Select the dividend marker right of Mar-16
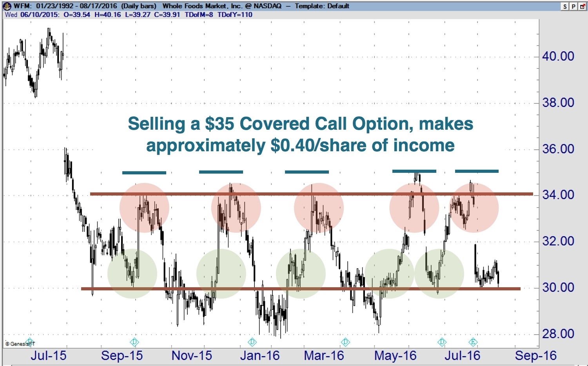588x366 pixels. [x=345, y=342]
